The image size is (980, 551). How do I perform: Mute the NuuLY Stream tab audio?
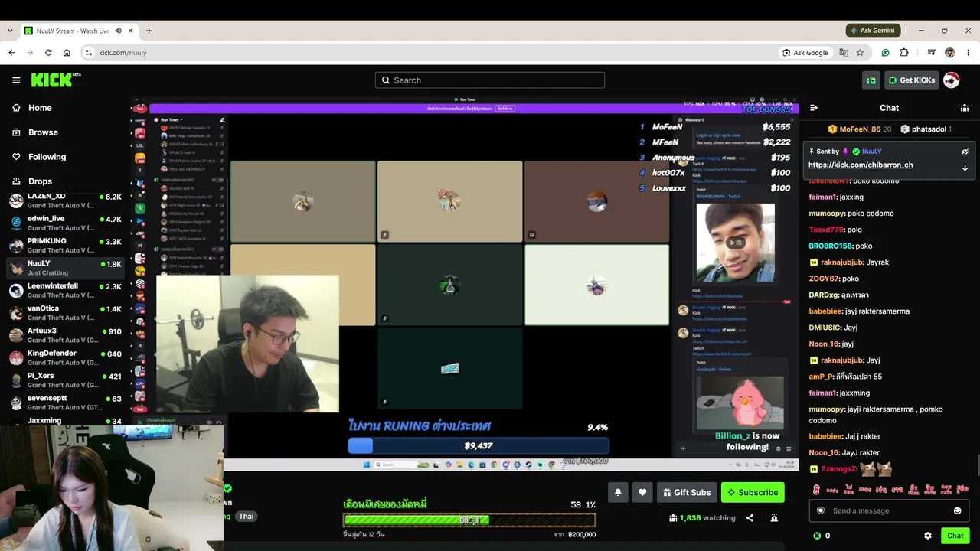pos(119,31)
